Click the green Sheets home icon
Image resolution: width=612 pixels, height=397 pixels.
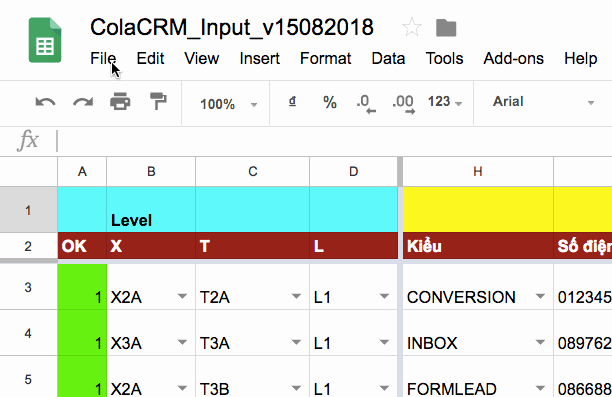coord(45,40)
